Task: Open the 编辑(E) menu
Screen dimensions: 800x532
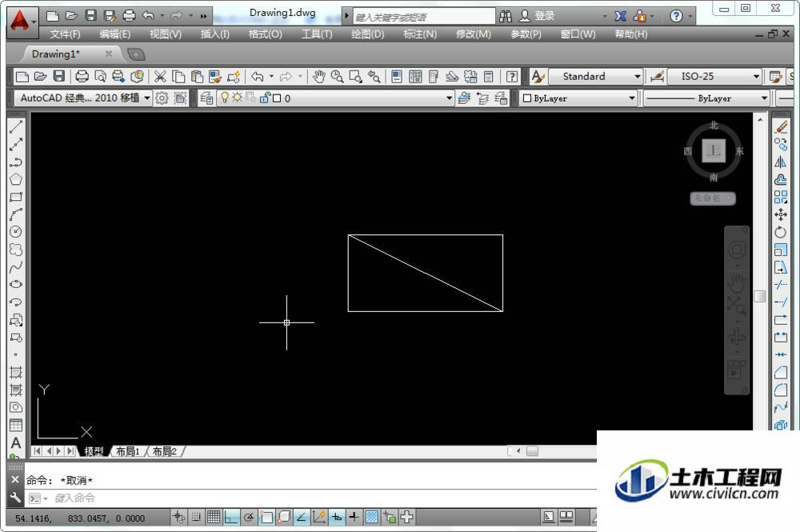Action: point(115,34)
